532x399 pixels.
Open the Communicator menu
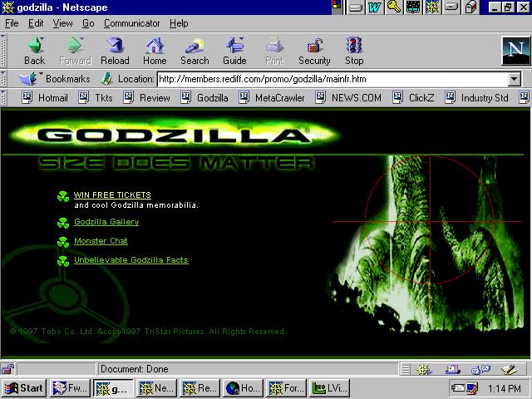point(132,23)
